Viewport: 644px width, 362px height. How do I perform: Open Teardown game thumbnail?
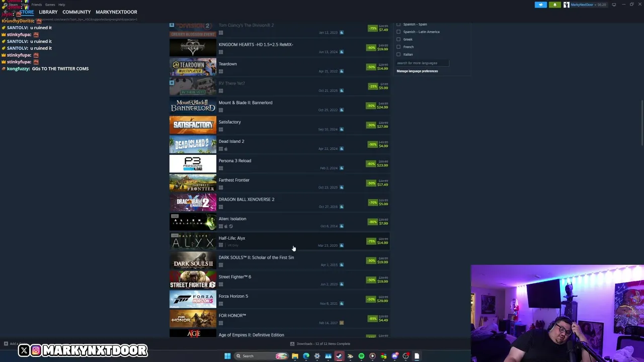[193, 67]
